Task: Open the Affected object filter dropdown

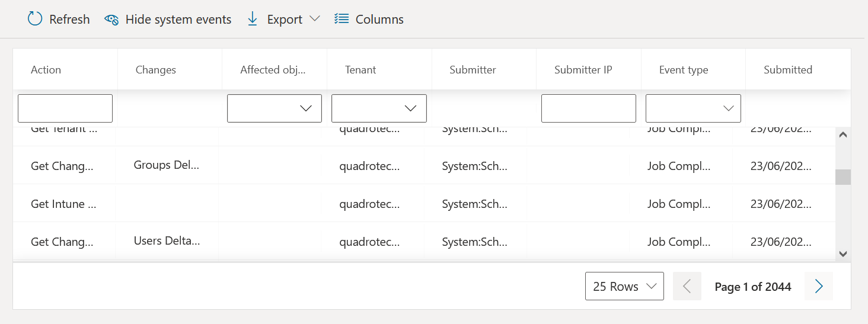Action: (275, 108)
